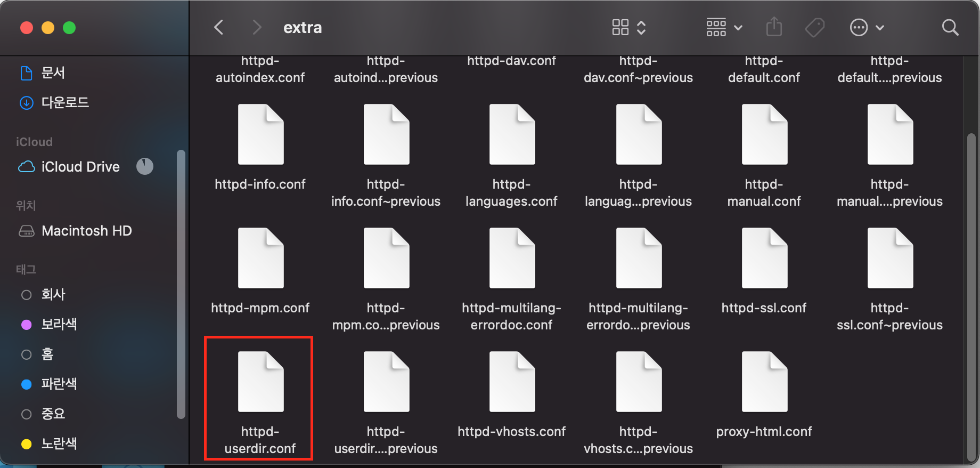Go forward with the right chevron
The height and width of the screenshot is (468, 980).
coord(257,27)
